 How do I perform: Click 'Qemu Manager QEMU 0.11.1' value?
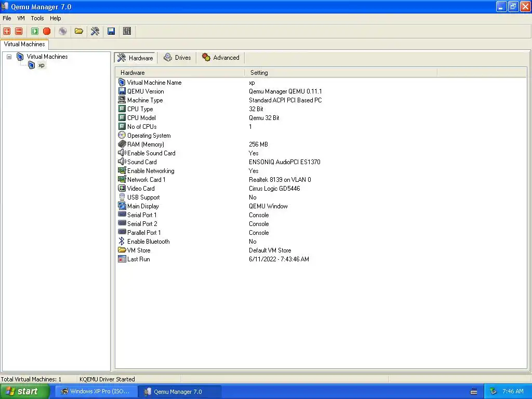(x=285, y=91)
